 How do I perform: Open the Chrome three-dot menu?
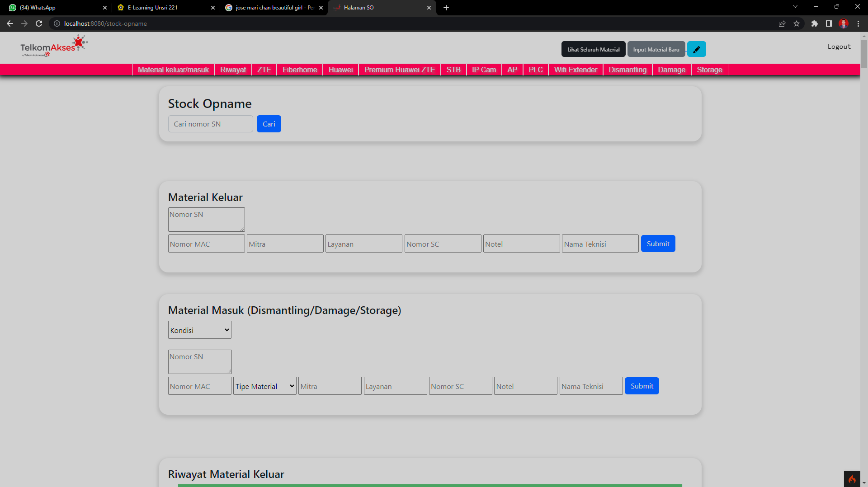click(858, 23)
